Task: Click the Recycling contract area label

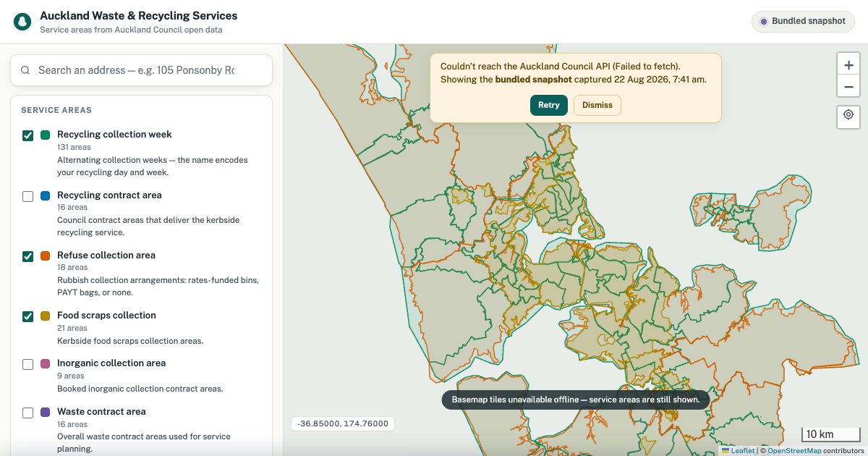Action: click(109, 195)
